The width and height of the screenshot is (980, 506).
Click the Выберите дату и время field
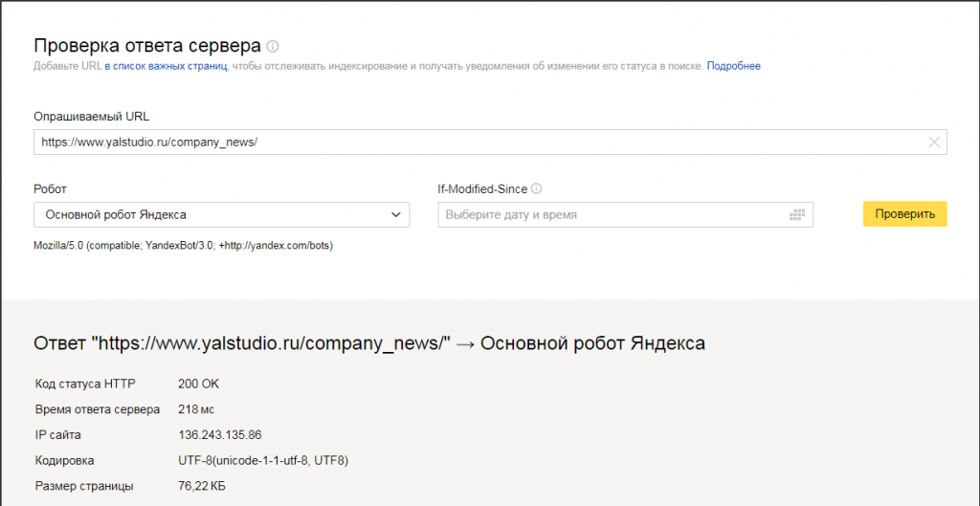point(626,215)
